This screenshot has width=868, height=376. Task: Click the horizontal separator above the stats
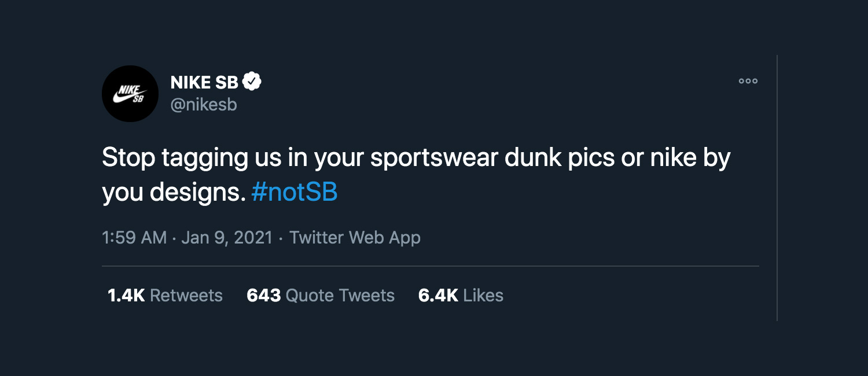(430, 266)
